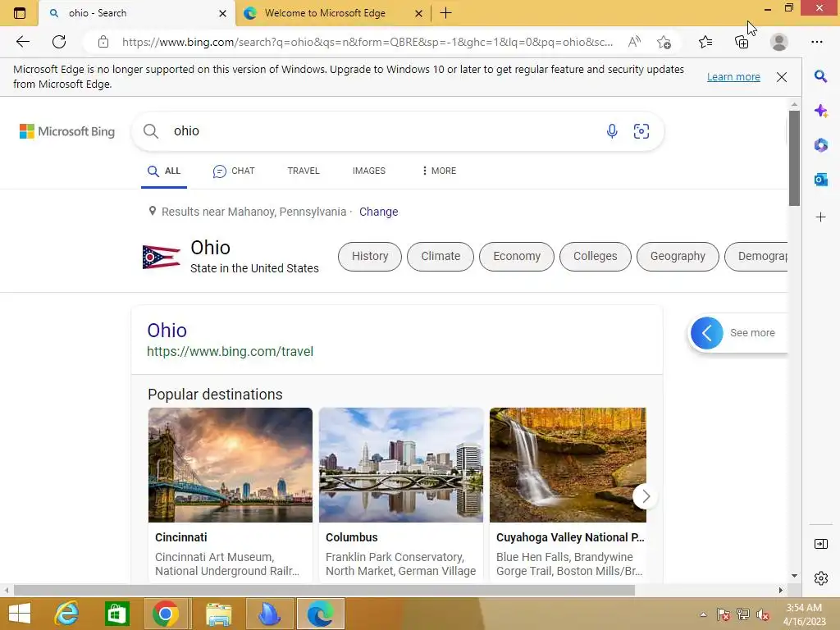
Task: Click the vertical page scrollbar thumb
Action: coord(794,158)
